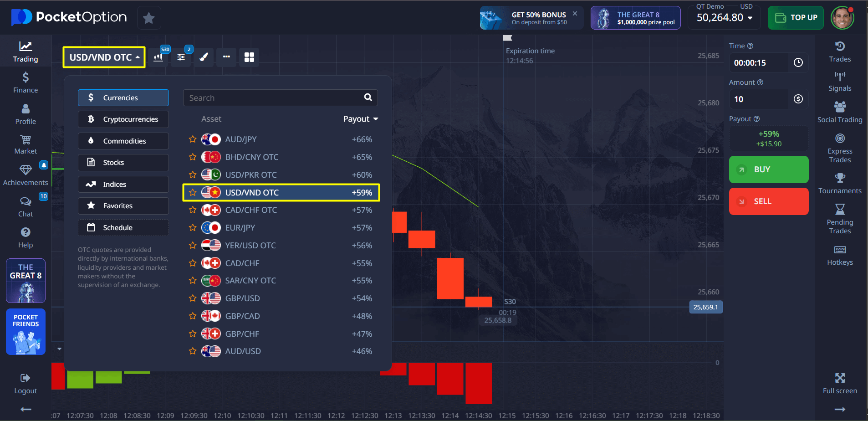The height and width of the screenshot is (421, 868).
Task: Click the favorites star beside the logo
Action: pyautogui.click(x=149, y=18)
